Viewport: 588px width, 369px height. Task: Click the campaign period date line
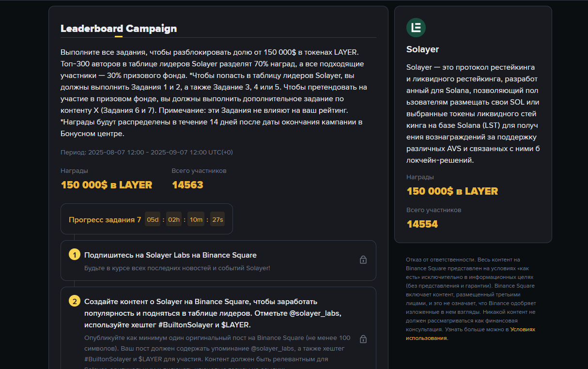[x=147, y=152]
